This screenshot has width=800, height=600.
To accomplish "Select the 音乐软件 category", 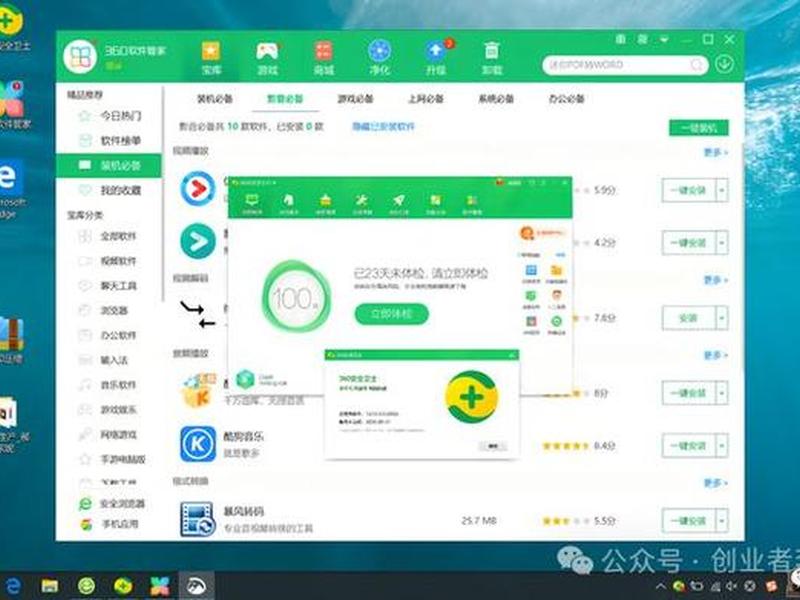I will pyautogui.click(x=107, y=385).
